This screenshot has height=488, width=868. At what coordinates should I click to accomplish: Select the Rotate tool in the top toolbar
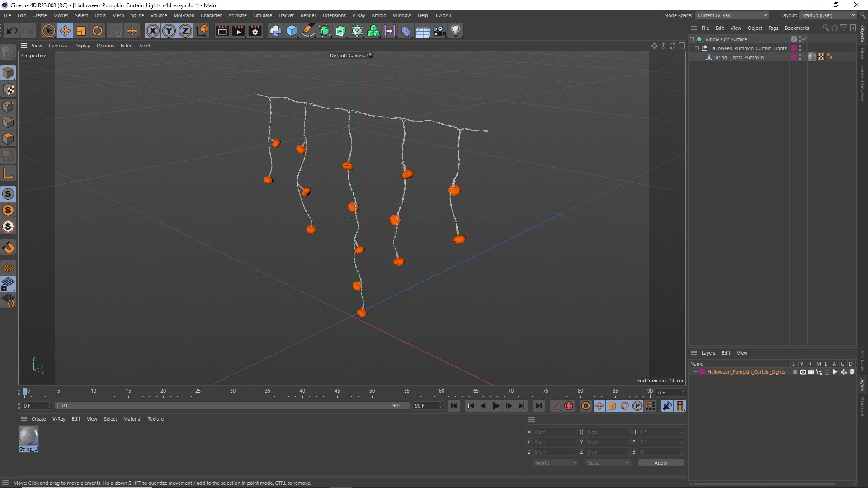pyautogui.click(x=98, y=31)
